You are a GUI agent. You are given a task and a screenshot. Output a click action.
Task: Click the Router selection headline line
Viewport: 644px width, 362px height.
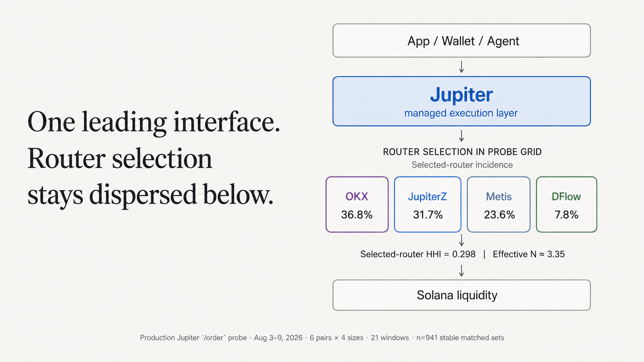coord(120,158)
